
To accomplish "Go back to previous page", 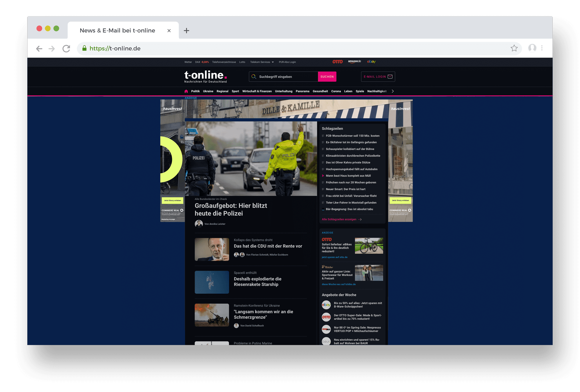I will [x=39, y=49].
